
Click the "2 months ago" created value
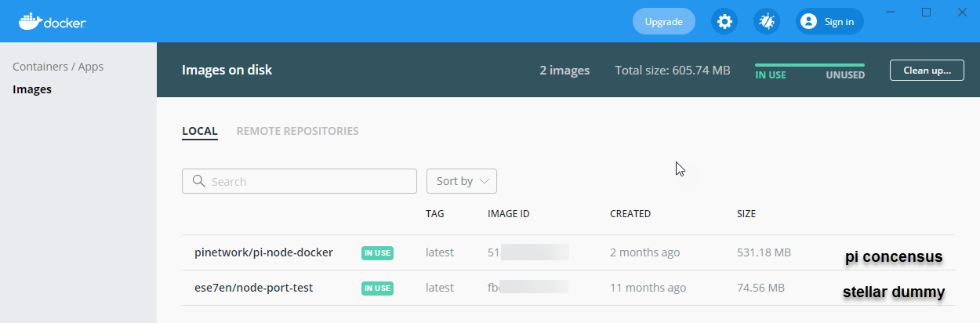tap(644, 252)
